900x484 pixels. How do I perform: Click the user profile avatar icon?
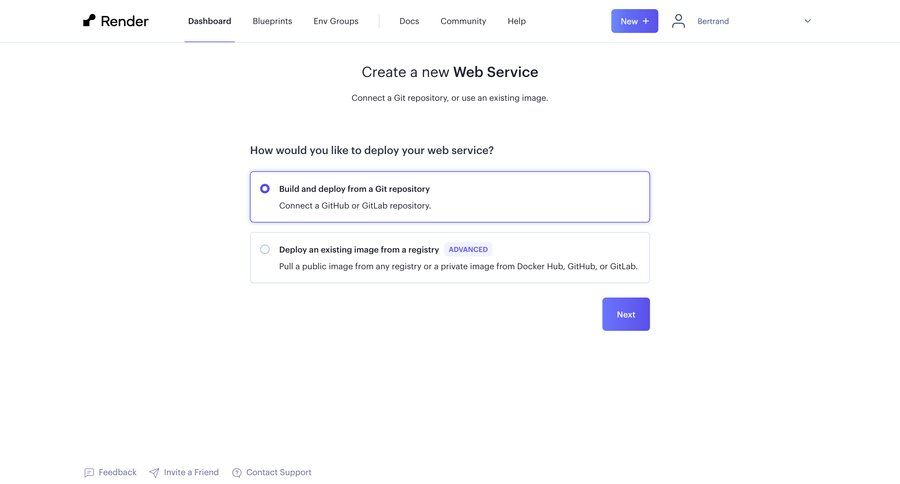click(679, 21)
